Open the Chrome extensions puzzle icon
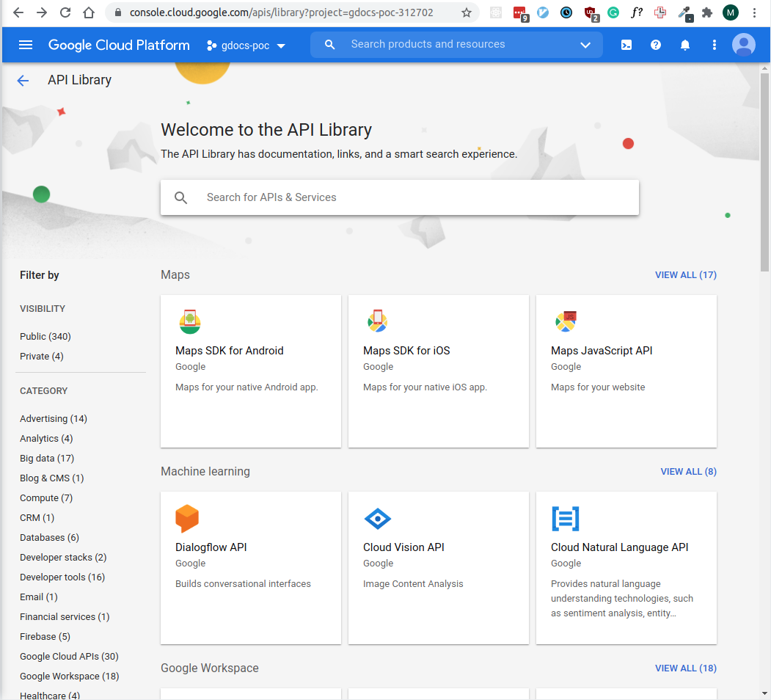 (707, 12)
